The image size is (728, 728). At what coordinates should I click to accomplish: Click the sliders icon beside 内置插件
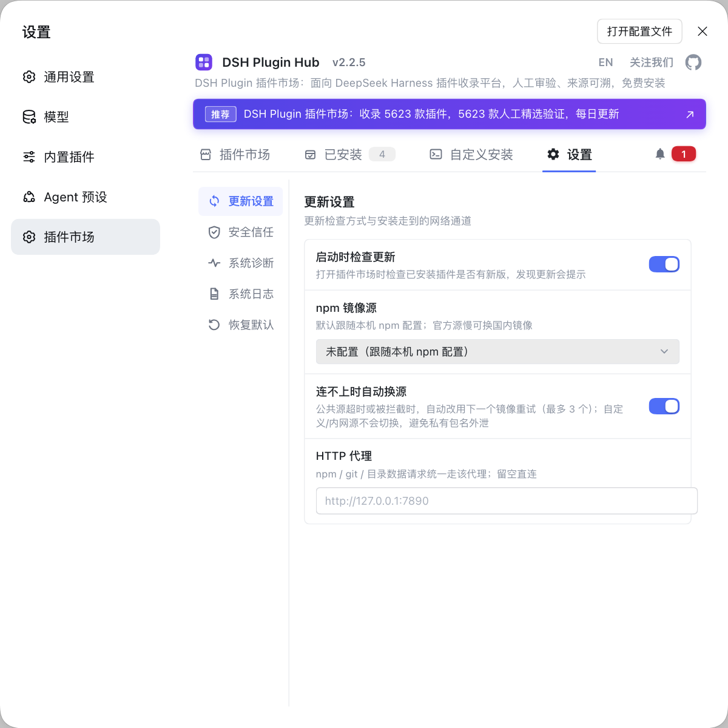point(29,157)
